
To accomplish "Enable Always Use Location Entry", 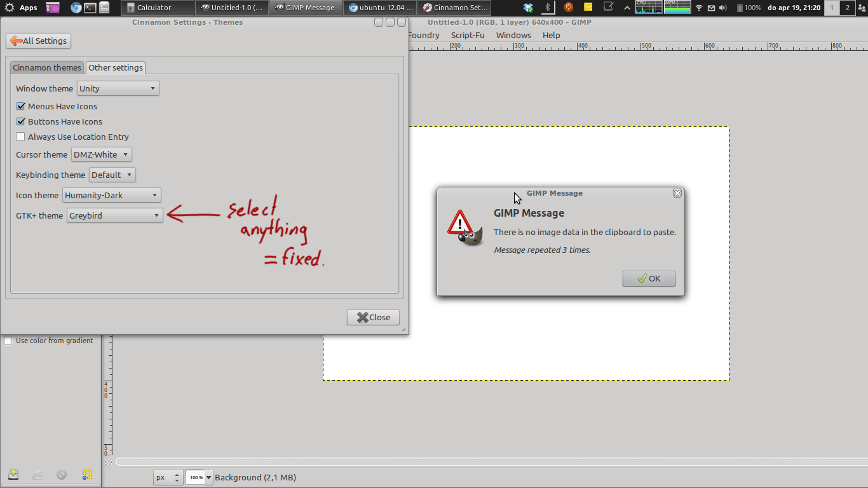I will 20,137.
